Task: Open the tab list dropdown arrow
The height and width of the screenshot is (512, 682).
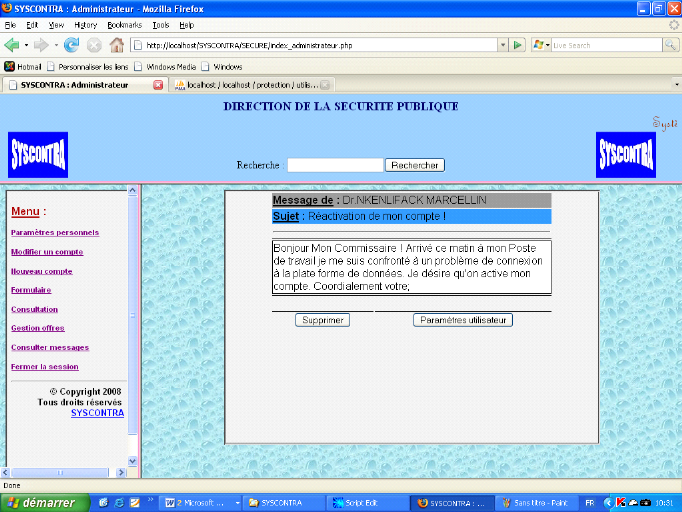Action: (677, 85)
